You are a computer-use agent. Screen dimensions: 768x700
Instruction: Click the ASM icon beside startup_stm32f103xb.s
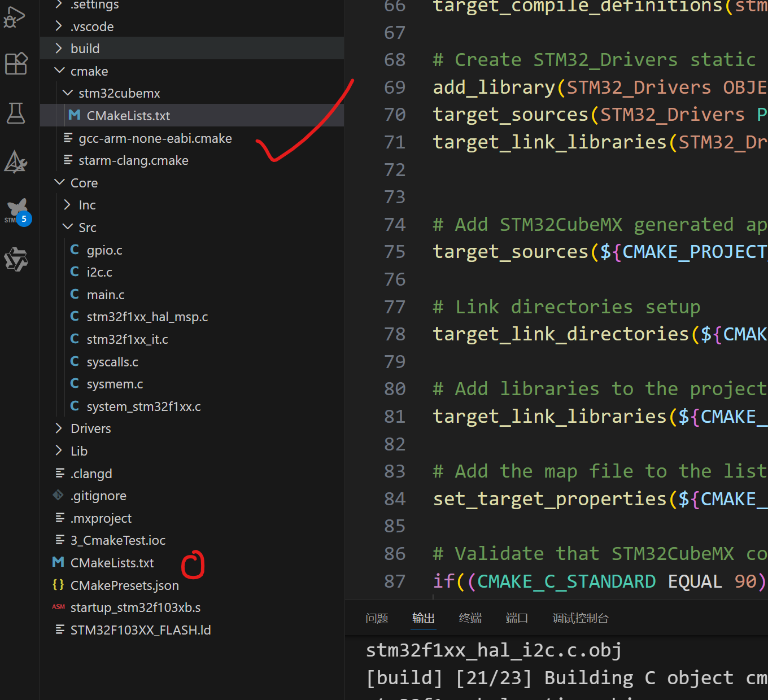pos(58,607)
